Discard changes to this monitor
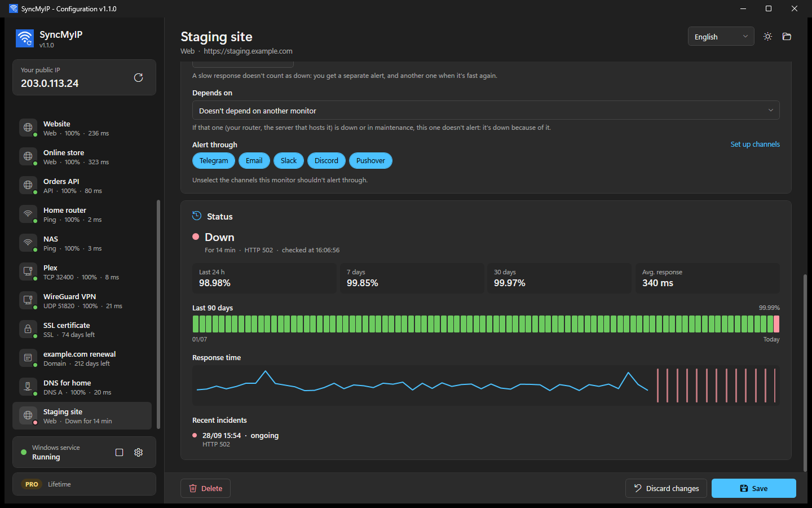812x508 pixels. pos(667,488)
